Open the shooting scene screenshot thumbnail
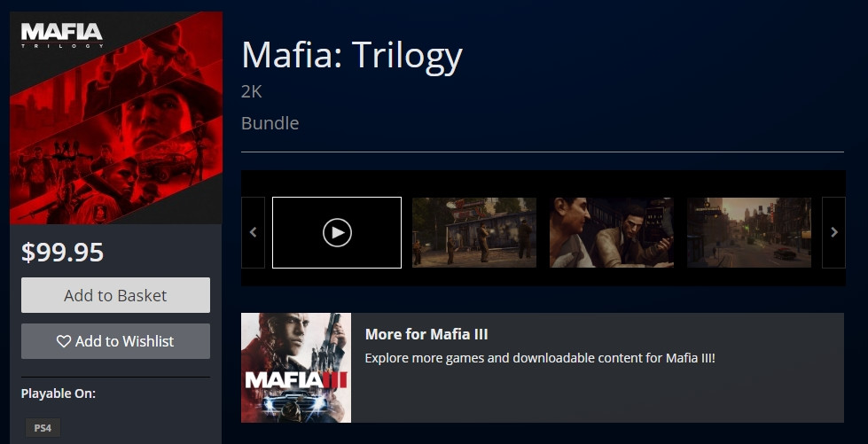This screenshot has height=444, width=868. point(474,232)
